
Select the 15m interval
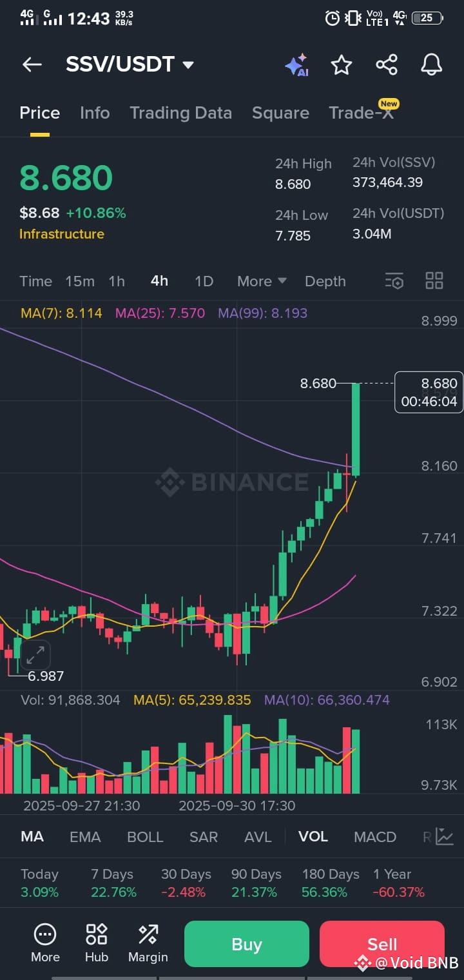click(80, 281)
